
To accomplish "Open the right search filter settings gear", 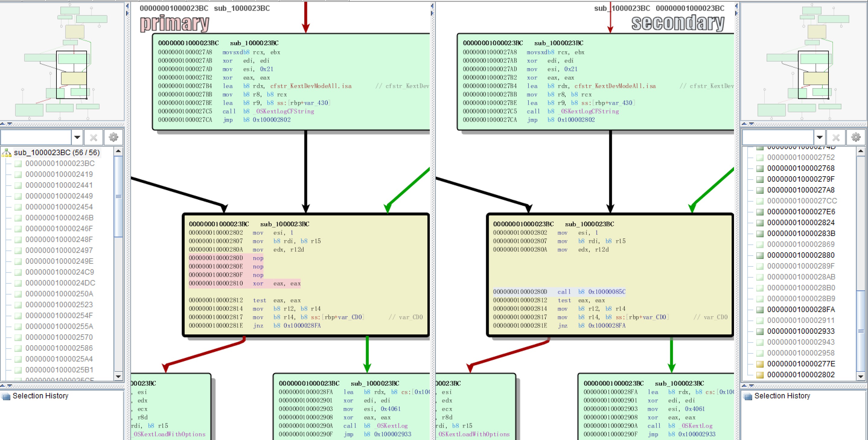I will (x=856, y=137).
